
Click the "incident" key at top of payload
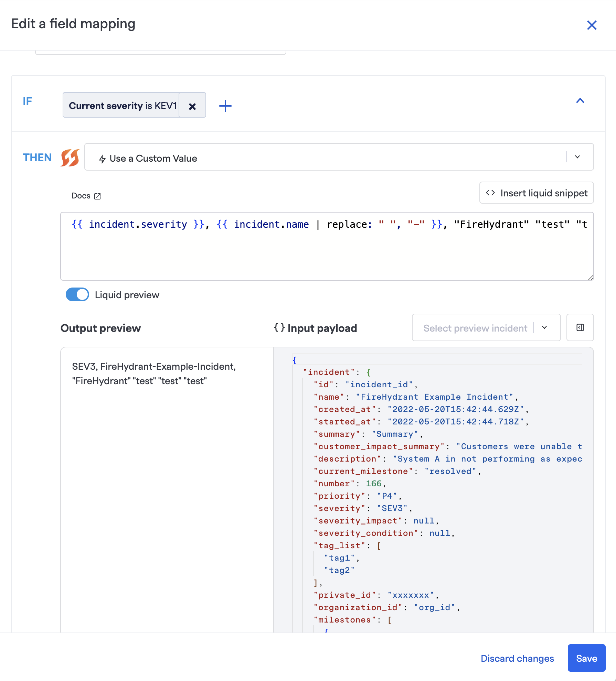[329, 372]
